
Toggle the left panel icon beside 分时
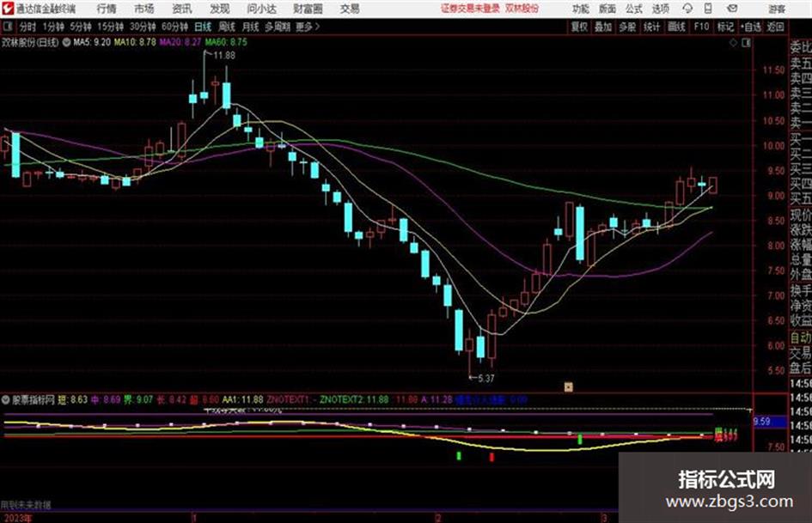[x=8, y=27]
